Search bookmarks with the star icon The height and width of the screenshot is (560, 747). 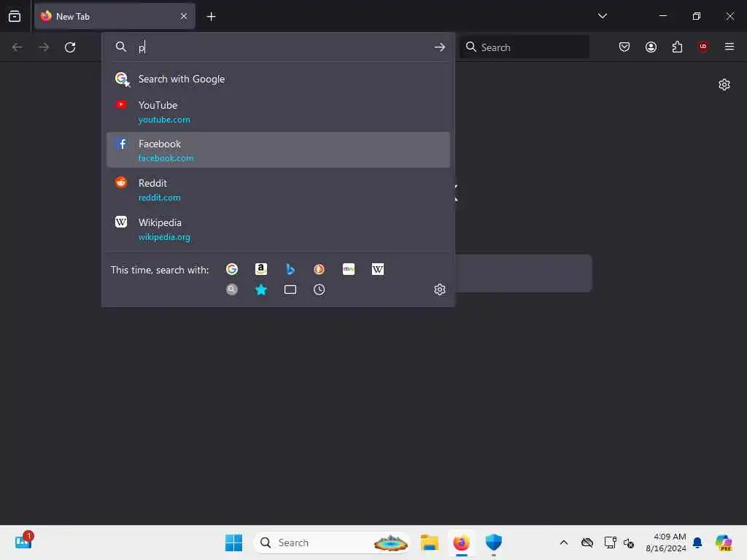click(261, 289)
